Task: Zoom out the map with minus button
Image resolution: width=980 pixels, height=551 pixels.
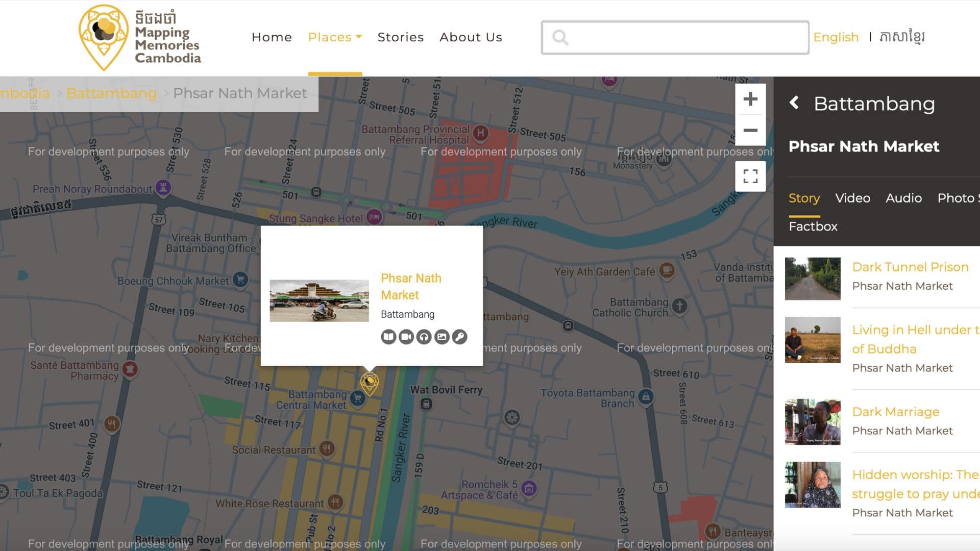Action: [x=750, y=131]
